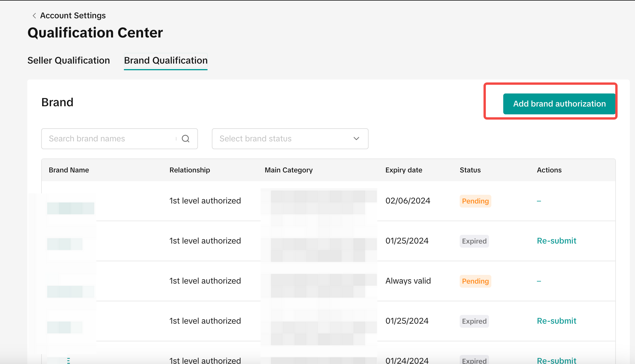The height and width of the screenshot is (364, 635).
Task: Click the first Pending status badge
Action: click(475, 201)
